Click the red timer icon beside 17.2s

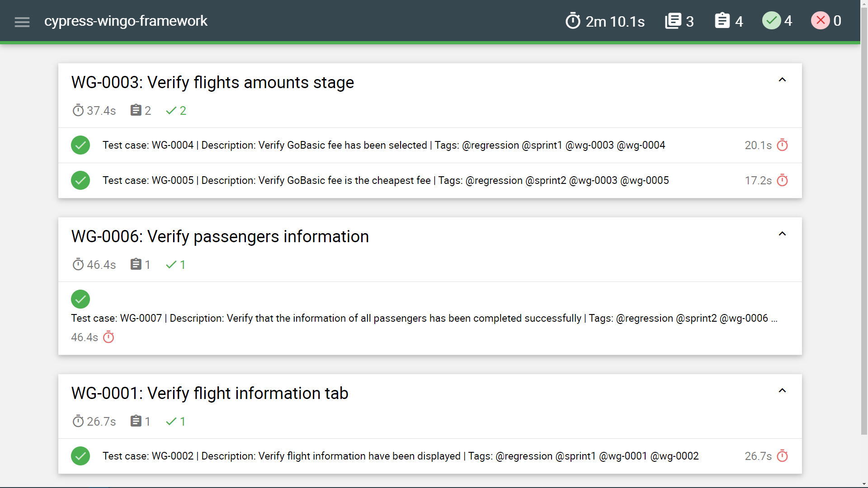783,180
